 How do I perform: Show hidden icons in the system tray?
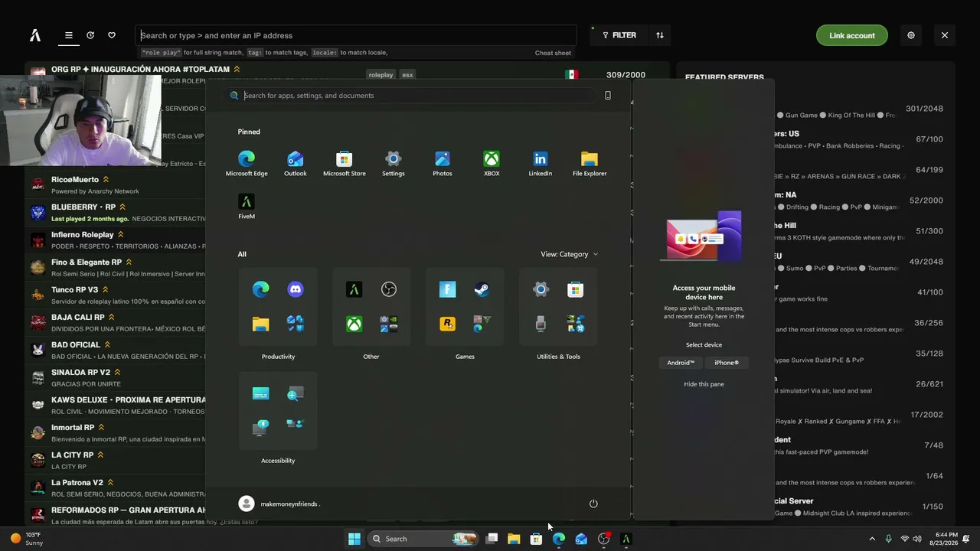coord(872,539)
